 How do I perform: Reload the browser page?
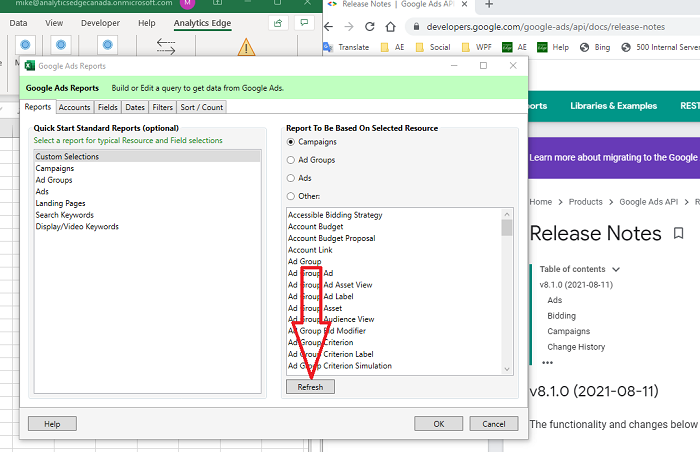coord(370,27)
